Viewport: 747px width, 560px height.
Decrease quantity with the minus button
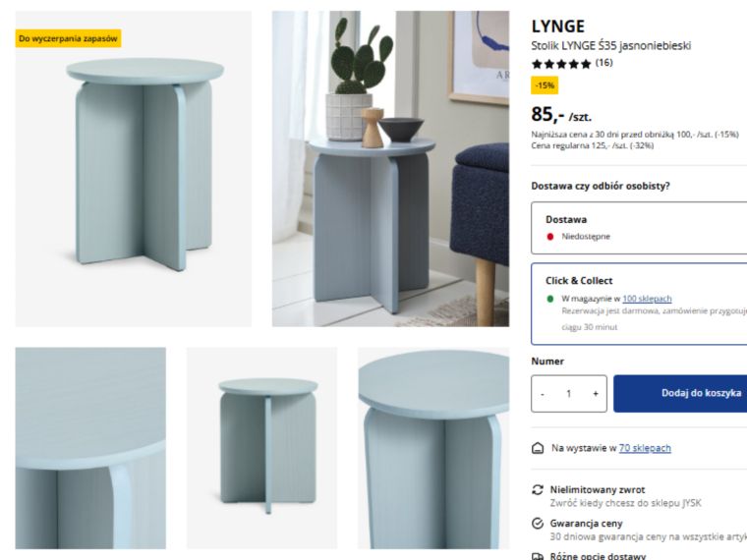[x=543, y=394]
